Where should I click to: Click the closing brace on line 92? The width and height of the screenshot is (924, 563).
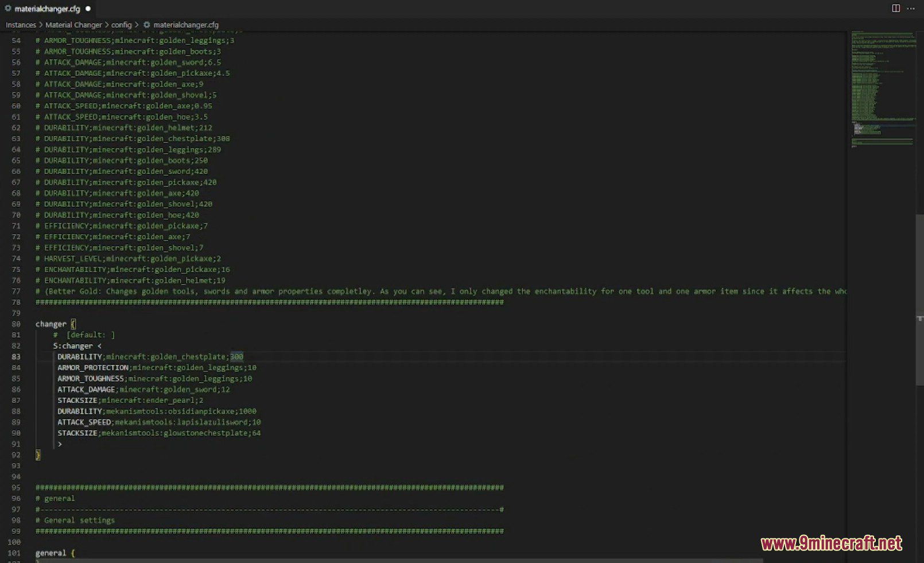tap(38, 455)
